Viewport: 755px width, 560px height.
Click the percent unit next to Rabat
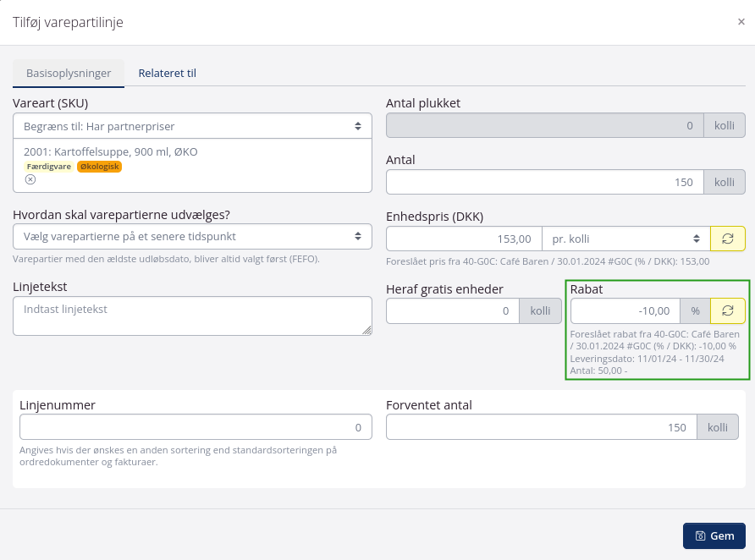pyautogui.click(x=695, y=311)
